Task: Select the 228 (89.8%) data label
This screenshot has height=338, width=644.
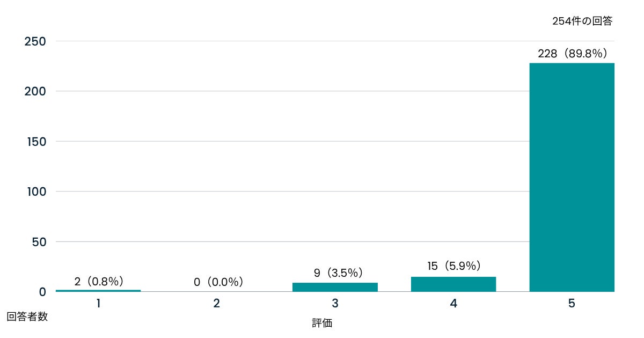Action: 573,54
